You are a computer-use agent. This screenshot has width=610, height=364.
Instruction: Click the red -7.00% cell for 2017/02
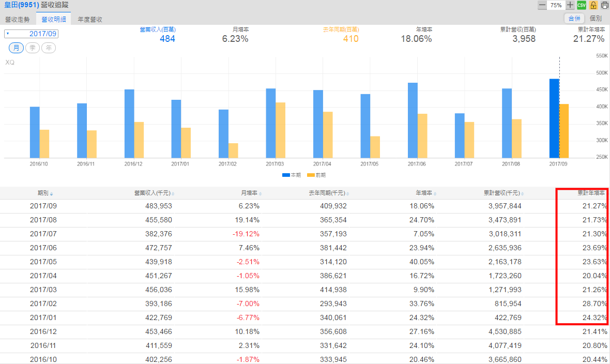pos(248,304)
